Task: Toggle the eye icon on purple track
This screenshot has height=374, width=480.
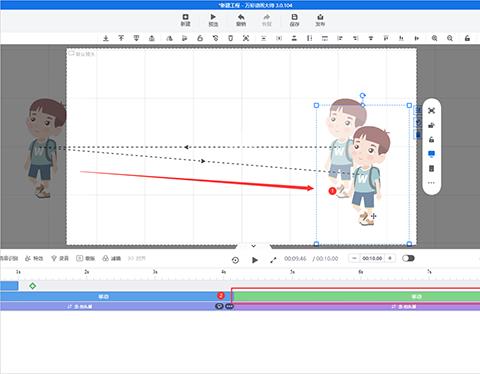Action: point(219,306)
